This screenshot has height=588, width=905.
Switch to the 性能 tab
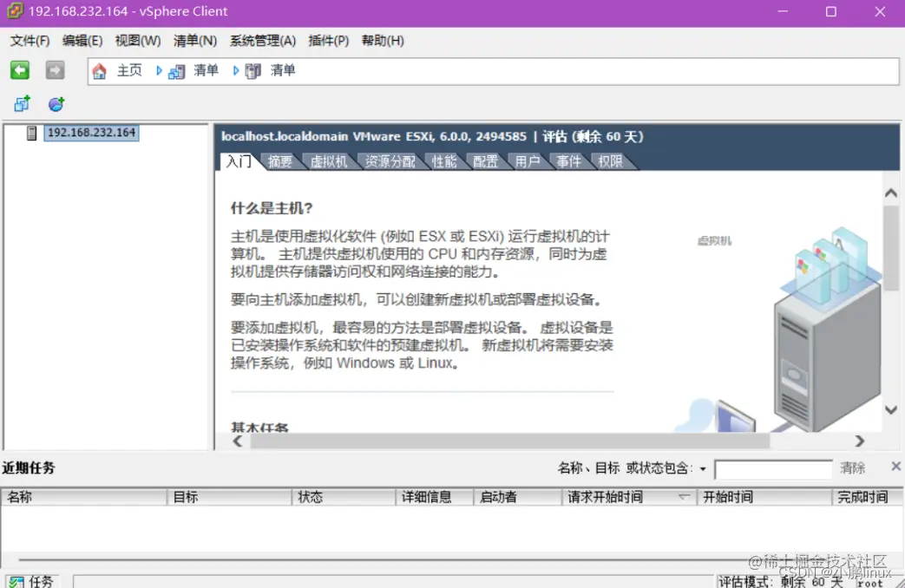[444, 161]
